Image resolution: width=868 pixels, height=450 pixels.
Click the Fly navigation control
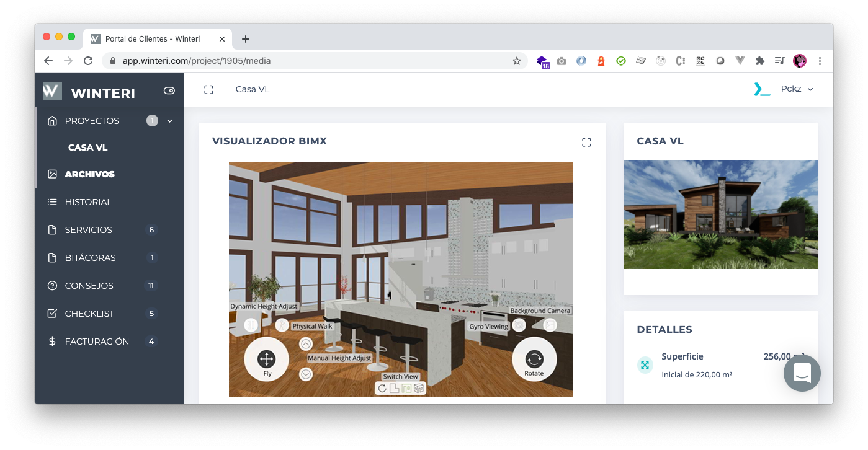click(266, 360)
